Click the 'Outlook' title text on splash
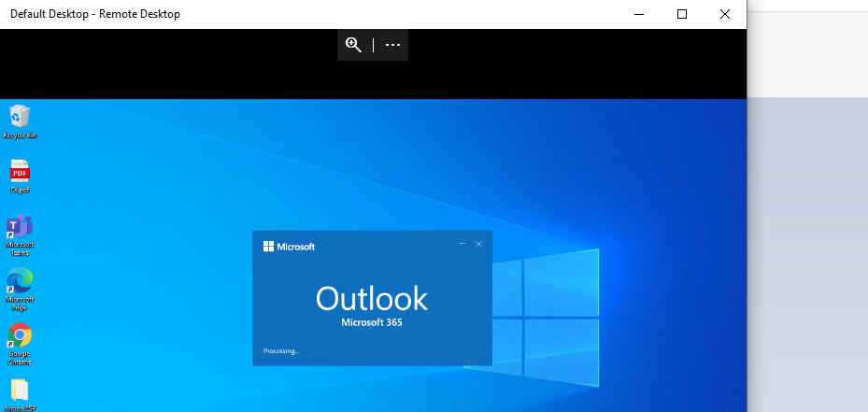This screenshot has width=868, height=412. click(372, 298)
